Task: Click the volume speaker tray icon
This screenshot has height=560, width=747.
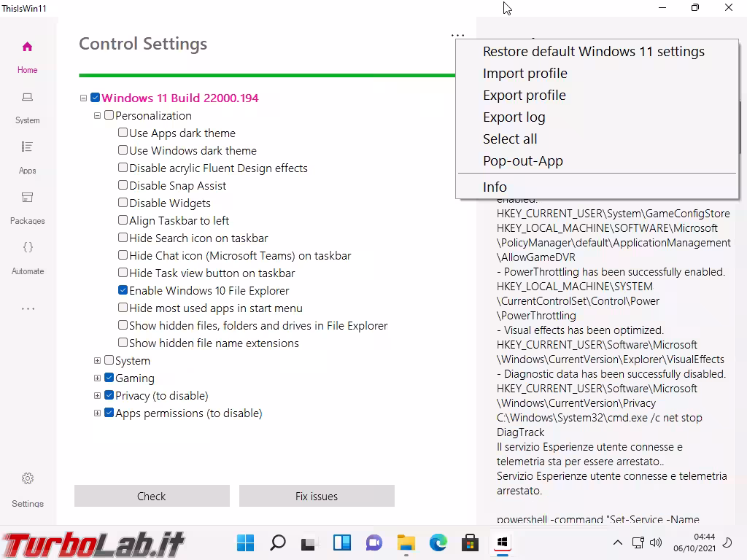Action: (x=656, y=542)
